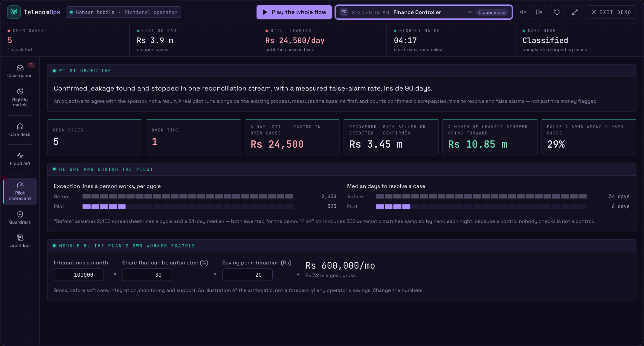Click the '0 your move' pill
The height and width of the screenshot is (346, 644).
click(x=492, y=12)
